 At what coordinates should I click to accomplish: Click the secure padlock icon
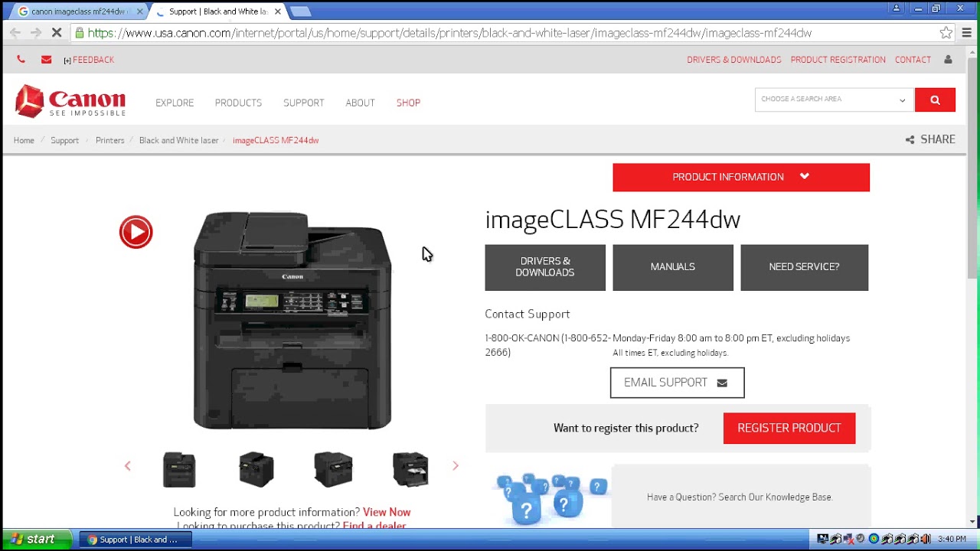[80, 33]
